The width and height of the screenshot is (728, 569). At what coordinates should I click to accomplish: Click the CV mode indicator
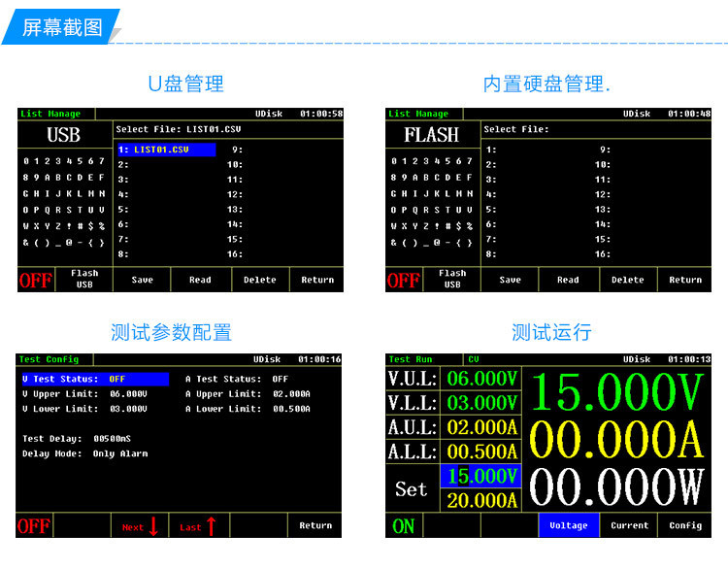tap(473, 359)
